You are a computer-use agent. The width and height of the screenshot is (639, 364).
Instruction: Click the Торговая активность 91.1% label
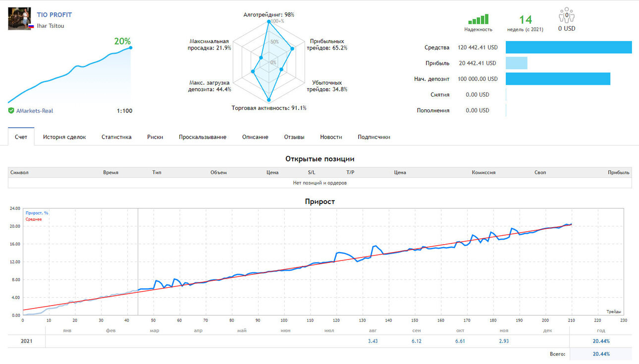click(269, 108)
